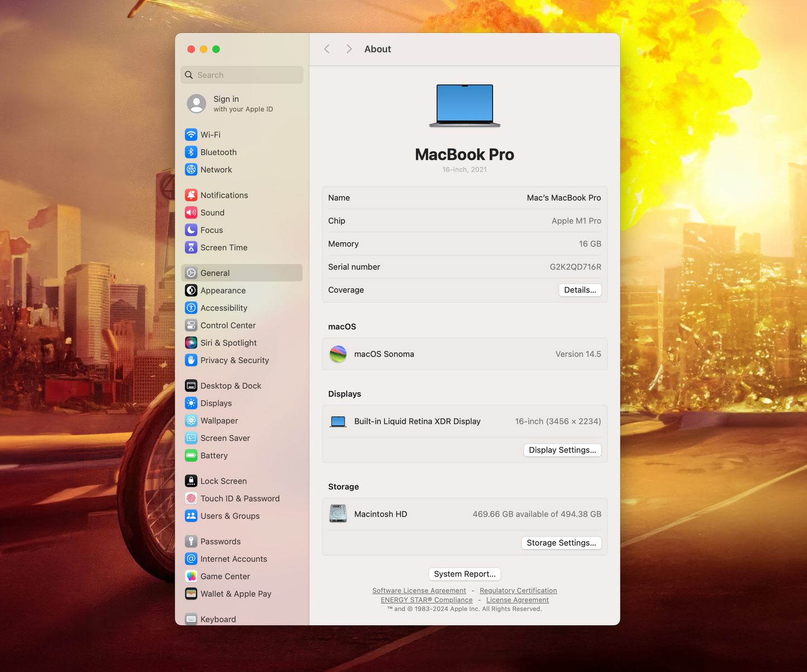Click the serial number G2K2QD716R

575,266
